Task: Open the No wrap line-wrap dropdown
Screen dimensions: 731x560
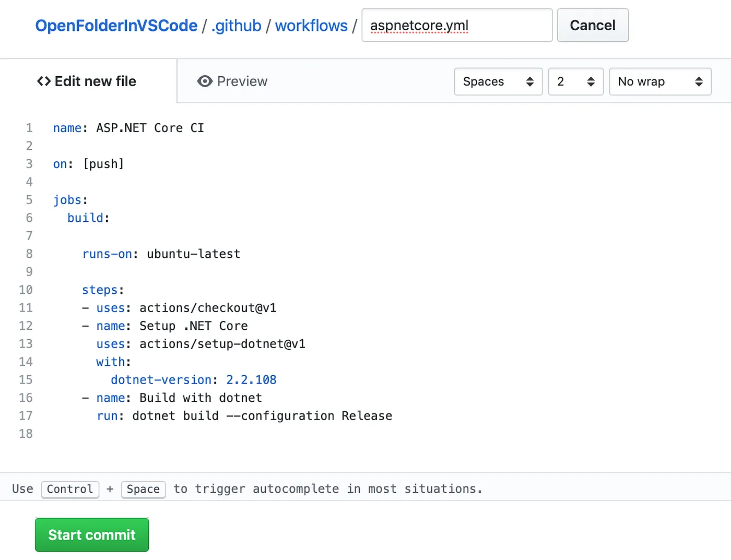Action: (x=660, y=81)
